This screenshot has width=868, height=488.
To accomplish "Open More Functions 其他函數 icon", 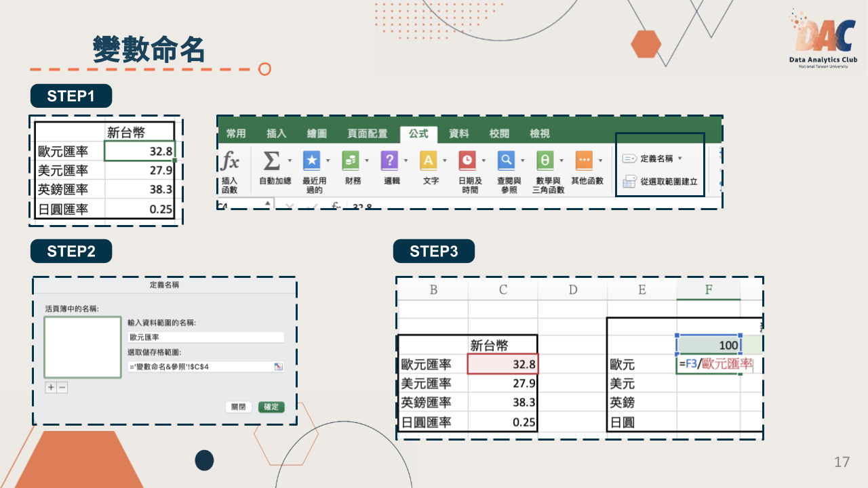I will [585, 161].
